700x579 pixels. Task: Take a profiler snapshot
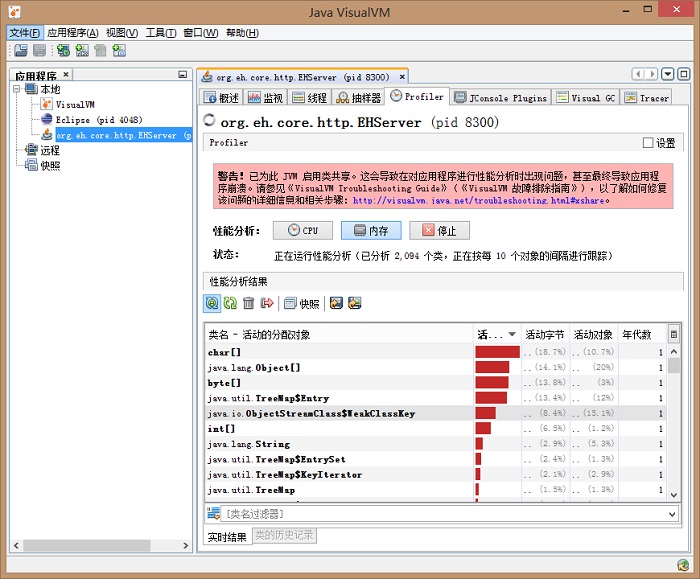coord(302,304)
